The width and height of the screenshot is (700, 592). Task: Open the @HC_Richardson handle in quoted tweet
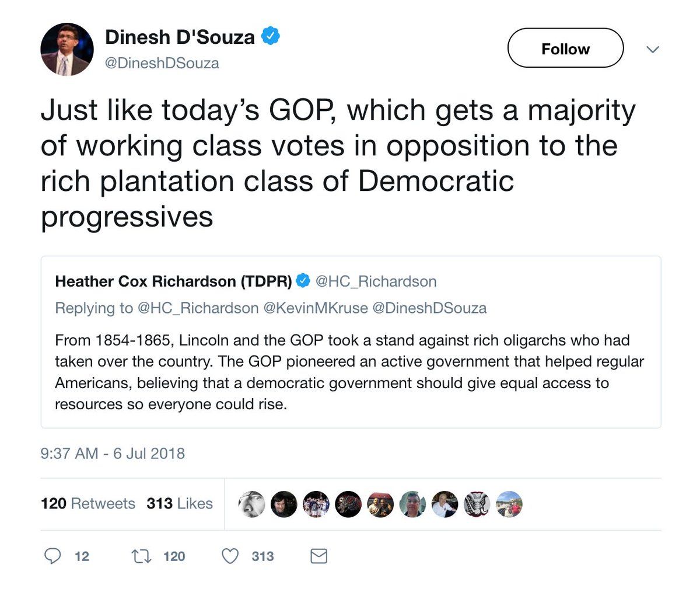tap(376, 281)
